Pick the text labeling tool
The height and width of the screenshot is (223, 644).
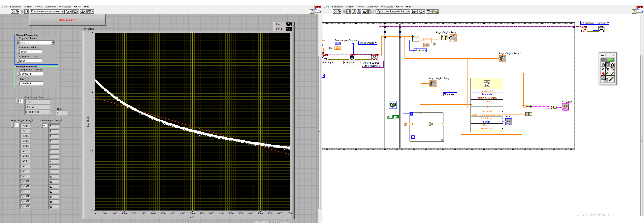(612, 64)
